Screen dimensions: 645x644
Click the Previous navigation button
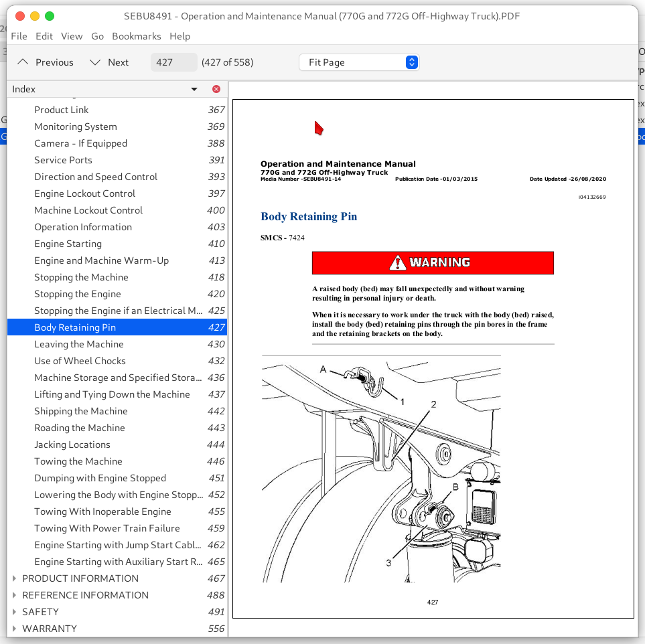click(44, 62)
